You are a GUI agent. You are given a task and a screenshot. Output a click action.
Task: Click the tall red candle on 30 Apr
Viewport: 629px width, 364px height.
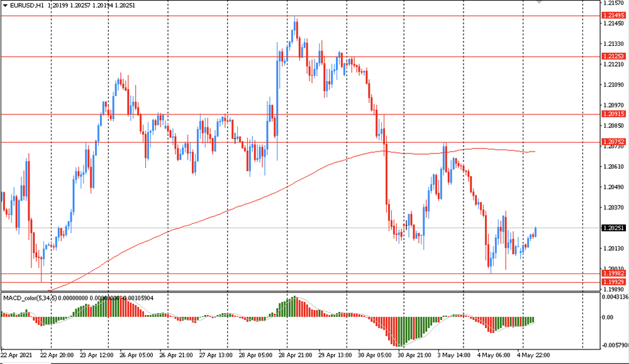pos(386,172)
